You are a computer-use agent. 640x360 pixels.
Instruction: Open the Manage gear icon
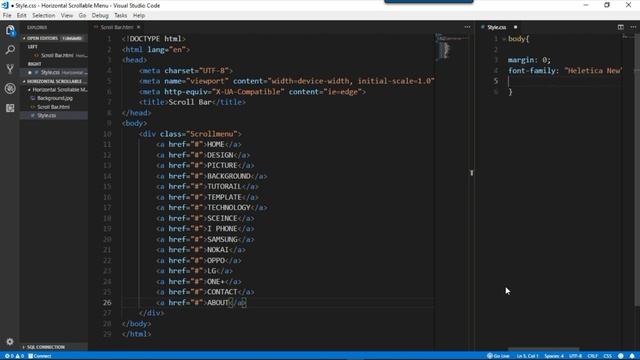point(10,341)
